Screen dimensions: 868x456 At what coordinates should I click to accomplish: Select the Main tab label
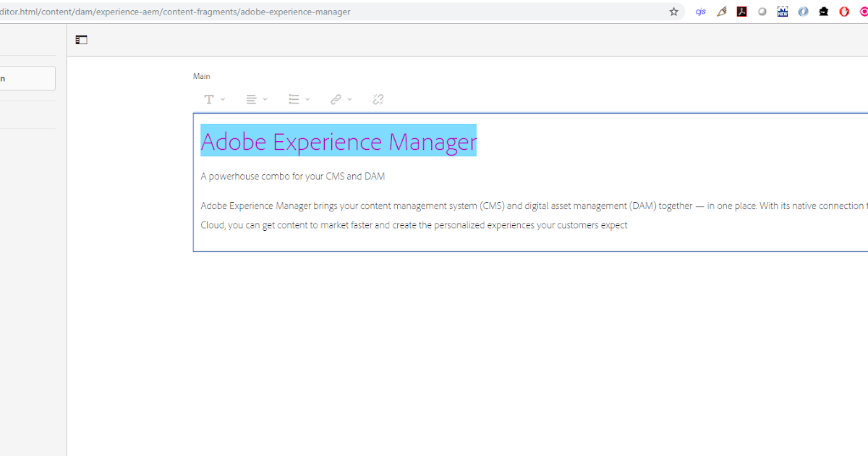(202, 76)
